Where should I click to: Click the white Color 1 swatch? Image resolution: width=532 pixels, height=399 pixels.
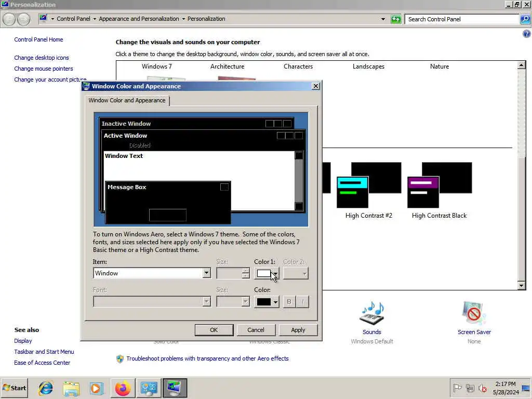click(263, 273)
